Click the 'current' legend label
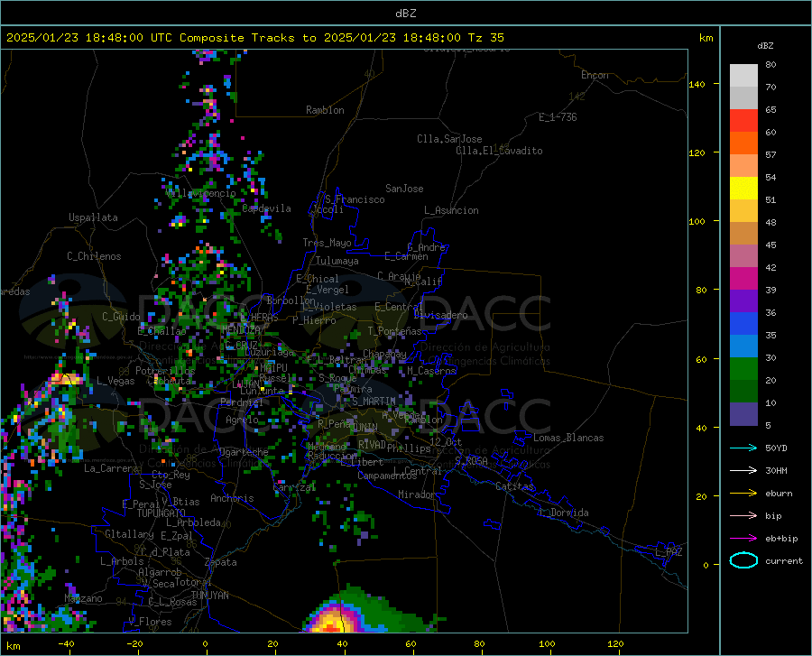812x656 pixels. pos(784,560)
